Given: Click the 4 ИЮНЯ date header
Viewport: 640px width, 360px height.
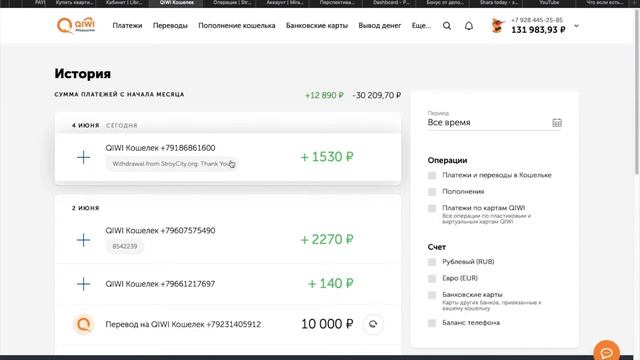Looking at the screenshot, I should (86, 125).
